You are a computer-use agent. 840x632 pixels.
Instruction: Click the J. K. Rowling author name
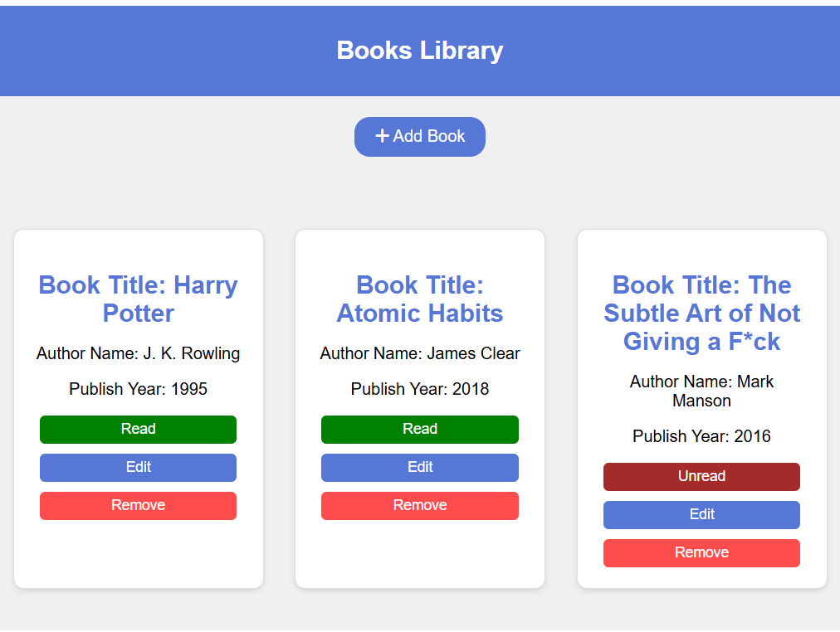click(x=138, y=354)
